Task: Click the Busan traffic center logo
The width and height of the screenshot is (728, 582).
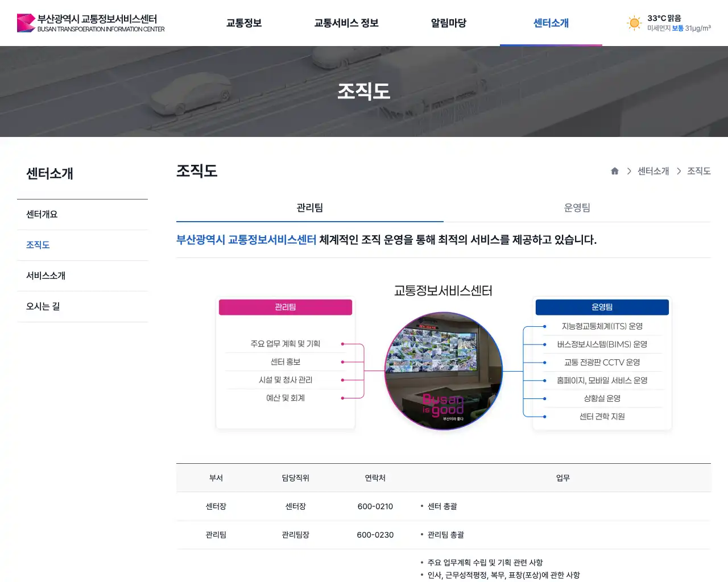Action: pos(91,23)
